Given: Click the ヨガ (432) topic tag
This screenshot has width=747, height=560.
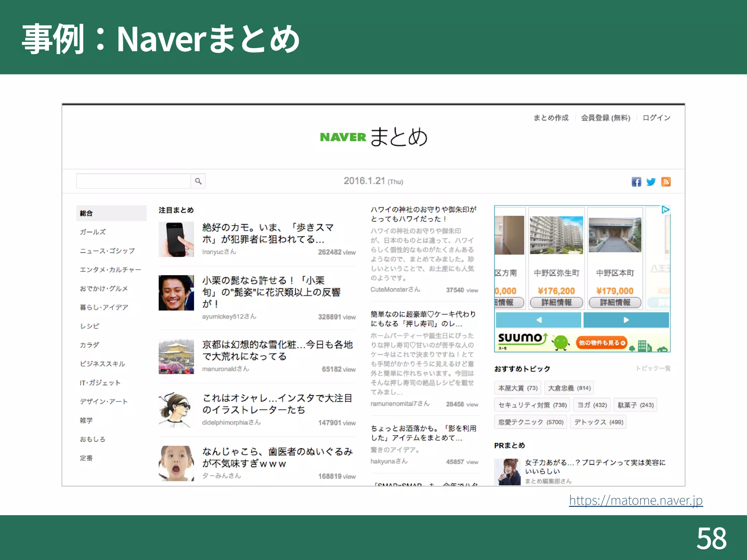Looking at the screenshot, I should (592, 405).
